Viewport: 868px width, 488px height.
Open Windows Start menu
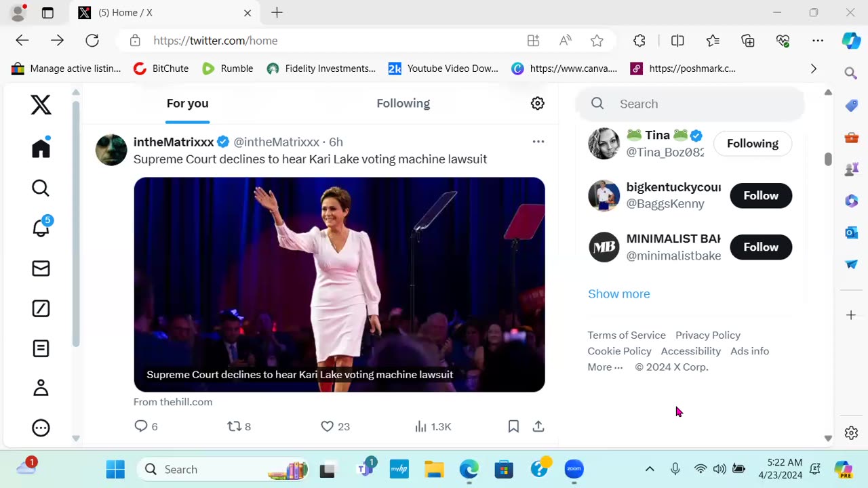pyautogui.click(x=115, y=469)
